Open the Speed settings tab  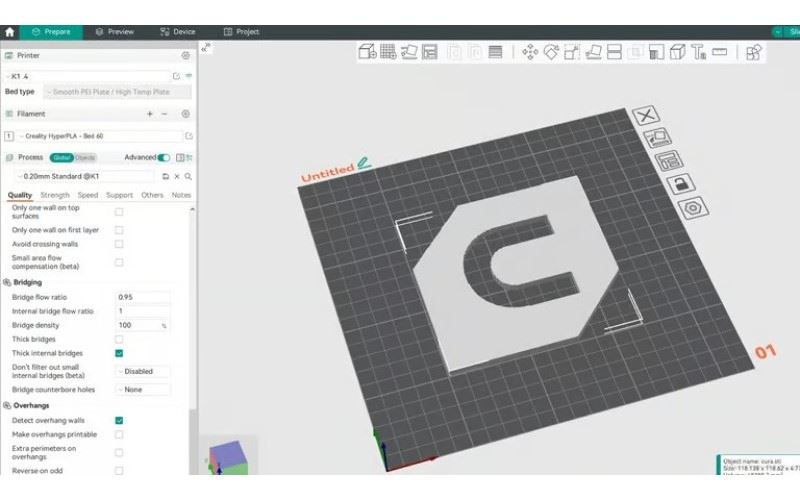click(88, 195)
